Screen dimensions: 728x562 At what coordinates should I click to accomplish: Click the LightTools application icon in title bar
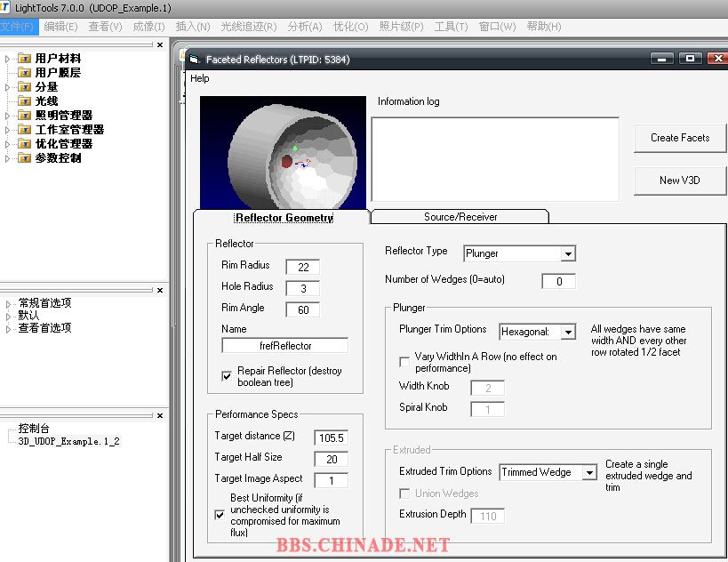4,7
